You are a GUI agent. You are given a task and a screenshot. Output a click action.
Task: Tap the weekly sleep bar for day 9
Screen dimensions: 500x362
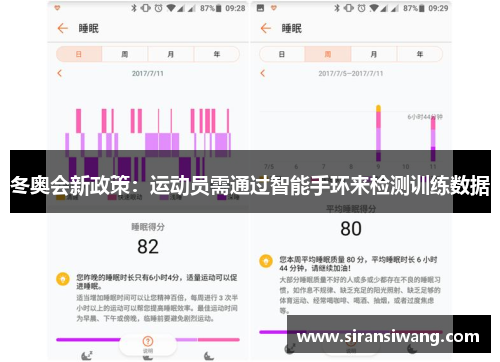pyautogui.click(x=378, y=133)
